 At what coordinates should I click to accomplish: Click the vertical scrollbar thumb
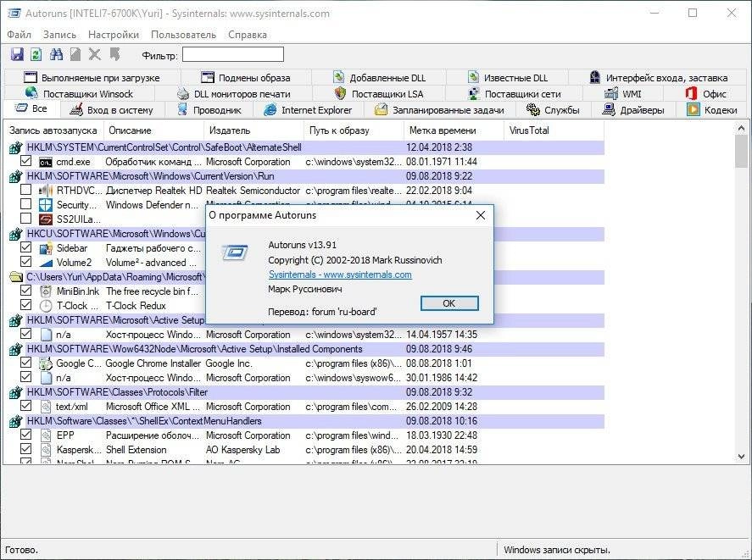coord(741,151)
